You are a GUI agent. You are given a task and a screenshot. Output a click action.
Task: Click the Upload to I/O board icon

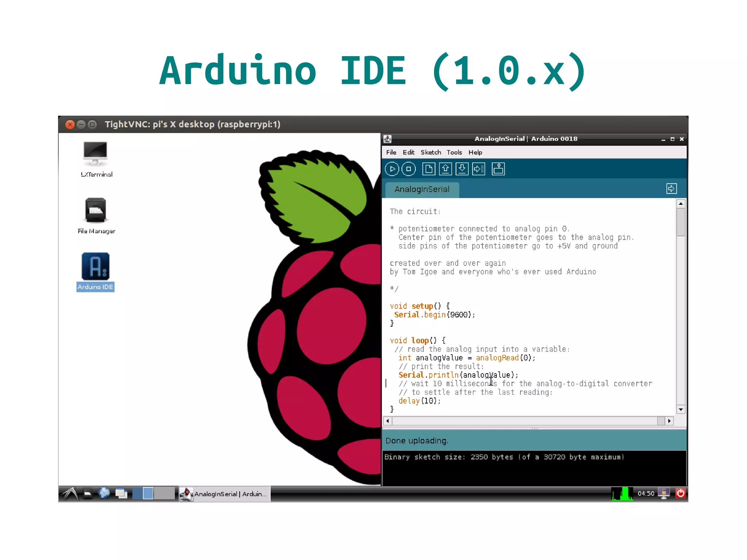[x=479, y=169]
